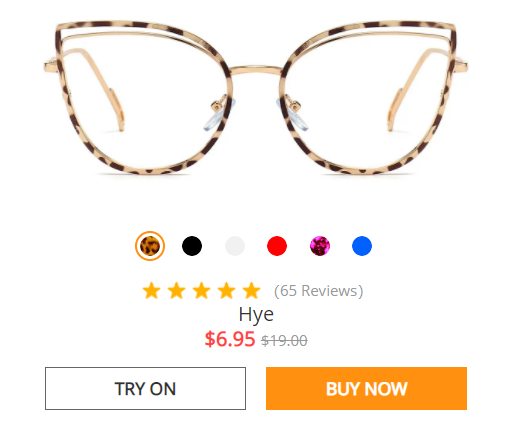Click the second rating star
512x421 pixels.
tap(176, 291)
